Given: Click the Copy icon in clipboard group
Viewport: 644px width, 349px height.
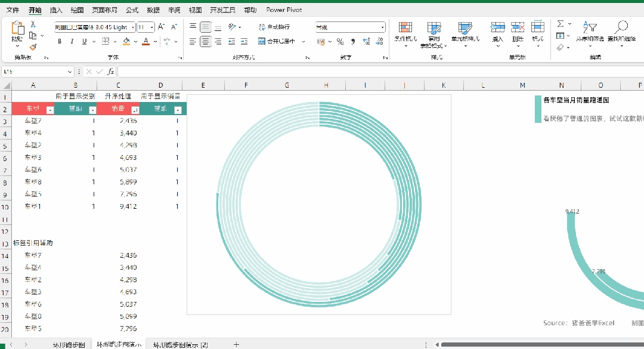Looking at the screenshot, I should point(33,36).
